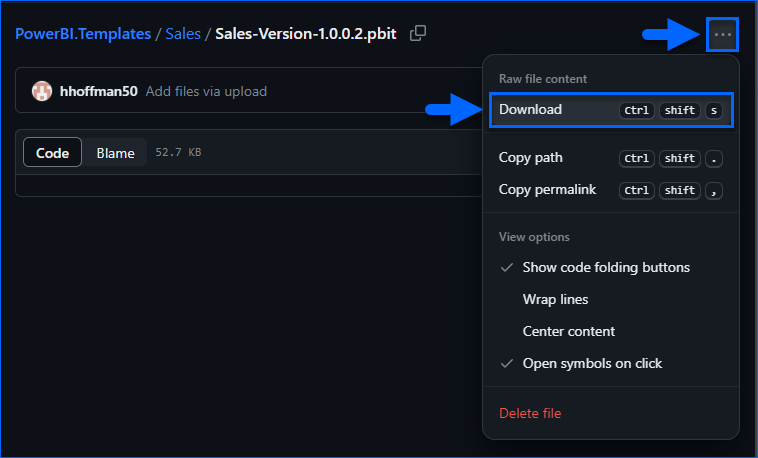Click the hhoffman50 avatar image
This screenshot has width=758, height=458.
click(x=42, y=91)
